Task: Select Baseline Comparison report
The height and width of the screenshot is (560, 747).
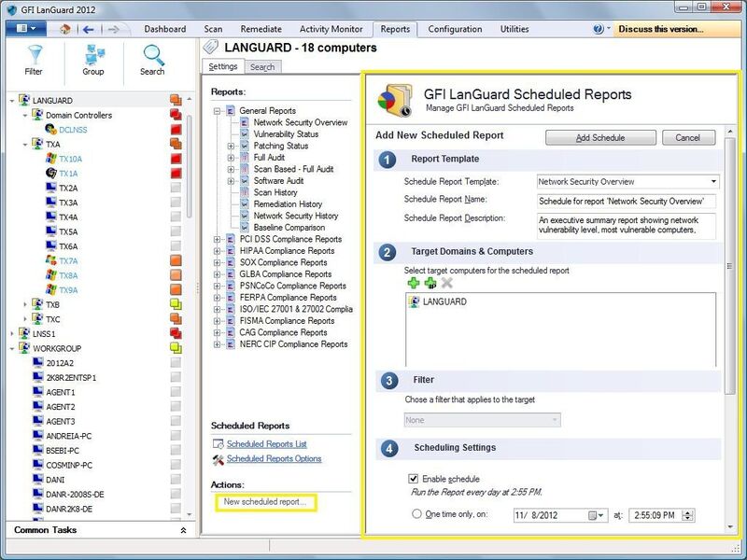Action: click(289, 228)
